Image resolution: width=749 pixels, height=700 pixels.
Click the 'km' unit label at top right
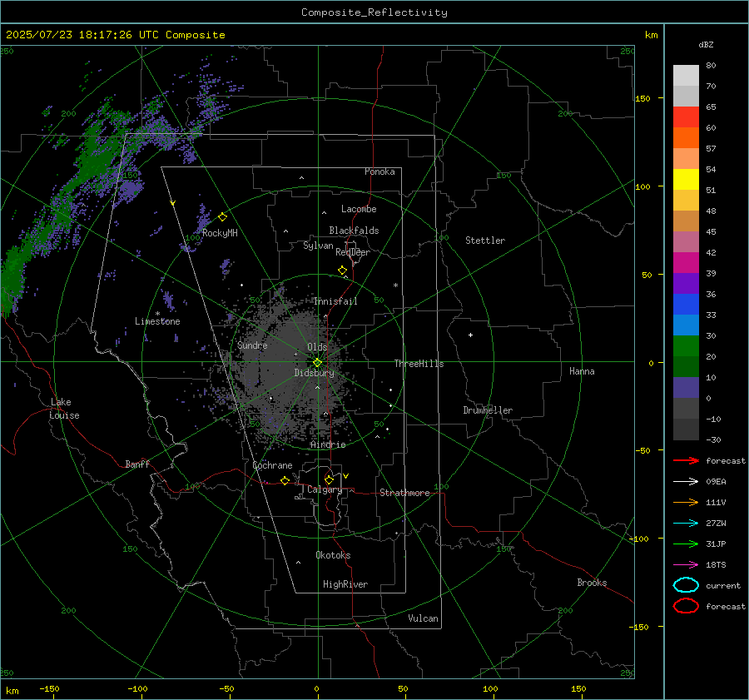651,35
